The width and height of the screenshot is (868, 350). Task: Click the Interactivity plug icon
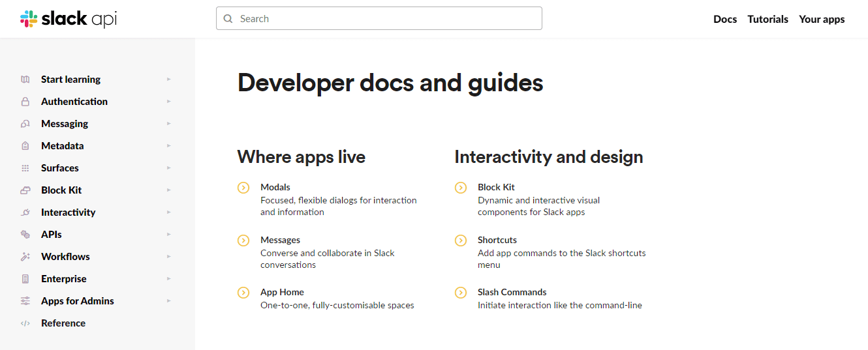pos(25,212)
